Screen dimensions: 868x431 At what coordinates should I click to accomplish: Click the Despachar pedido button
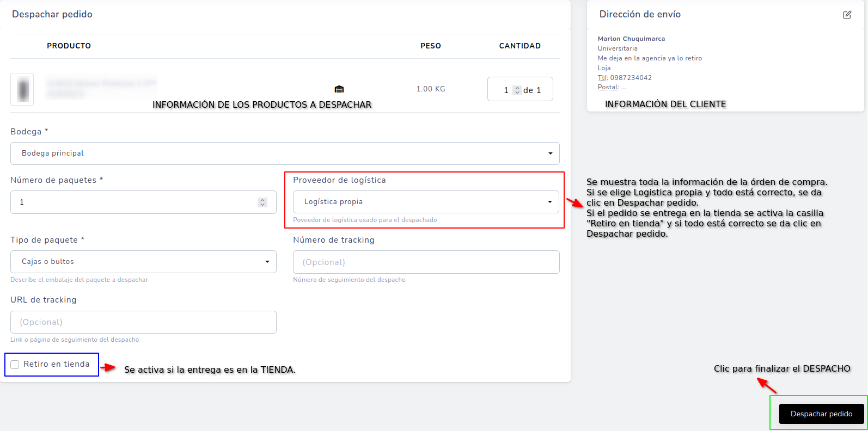[x=822, y=414]
